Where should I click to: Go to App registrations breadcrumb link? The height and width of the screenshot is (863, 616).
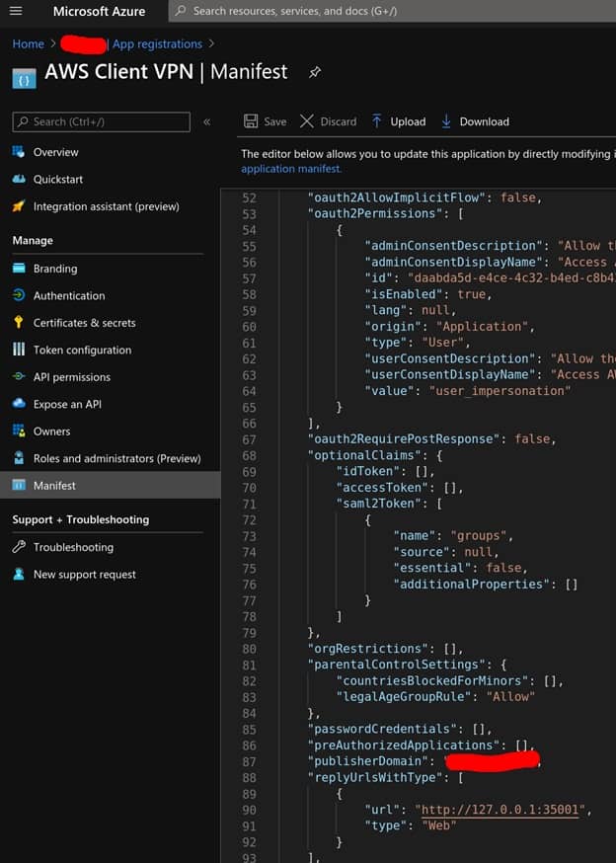pyautogui.click(x=157, y=43)
